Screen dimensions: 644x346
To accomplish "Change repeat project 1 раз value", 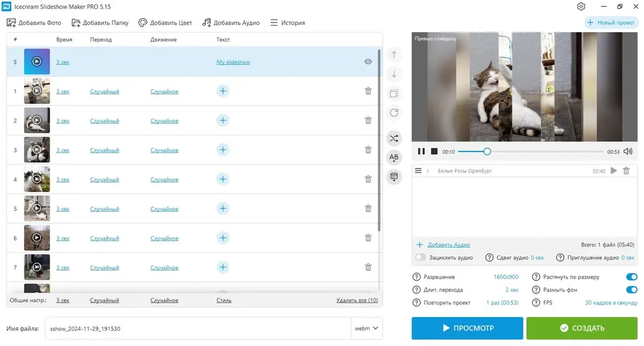I will (x=502, y=303).
